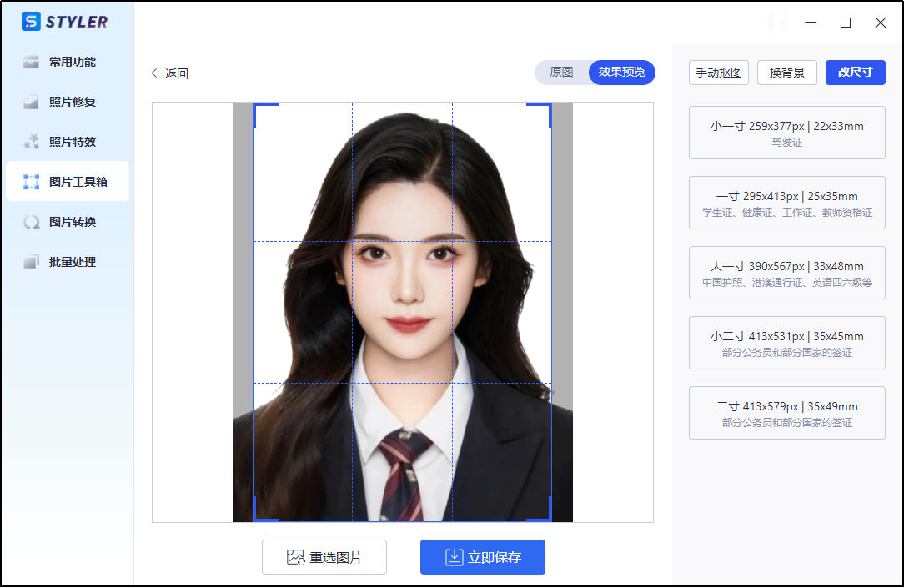Click the back chevron next to 返回

[154, 73]
